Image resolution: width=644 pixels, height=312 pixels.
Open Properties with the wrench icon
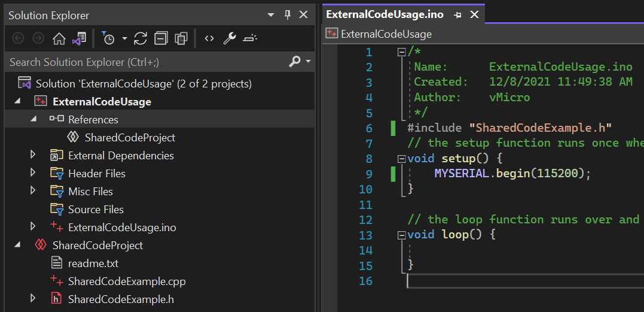pos(230,39)
